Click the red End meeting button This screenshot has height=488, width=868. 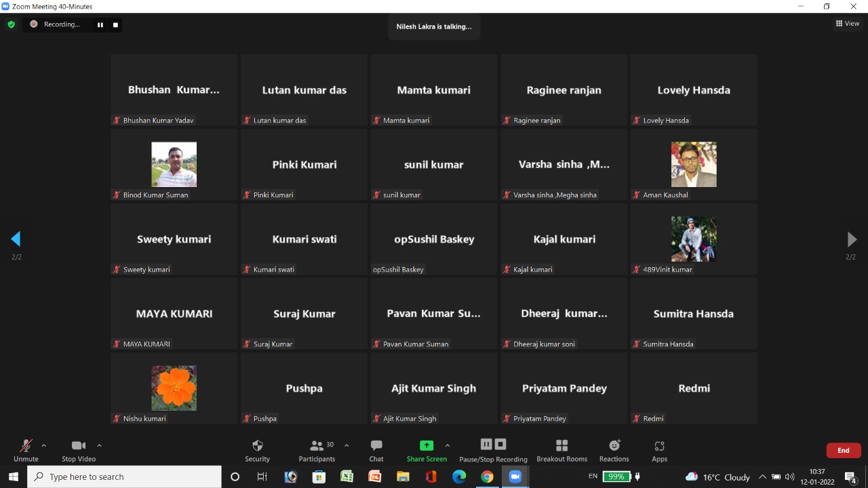coord(844,450)
